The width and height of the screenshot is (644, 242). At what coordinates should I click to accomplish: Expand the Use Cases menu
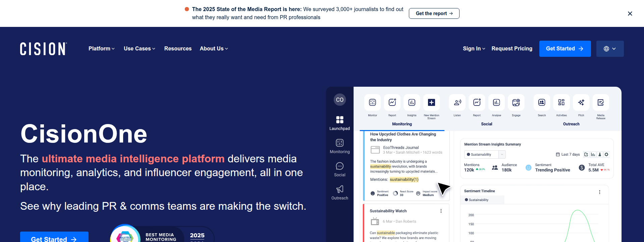click(x=140, y=49)
